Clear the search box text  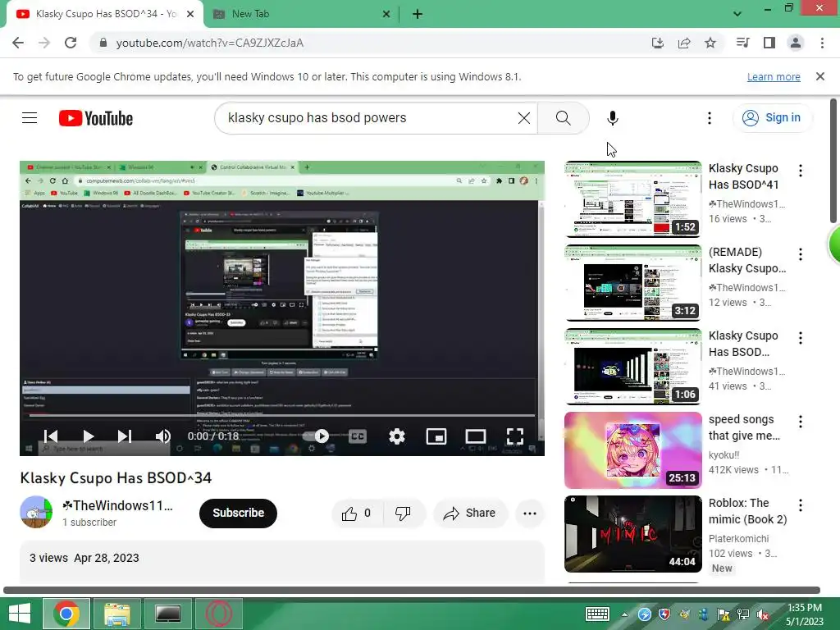point(524,118)
